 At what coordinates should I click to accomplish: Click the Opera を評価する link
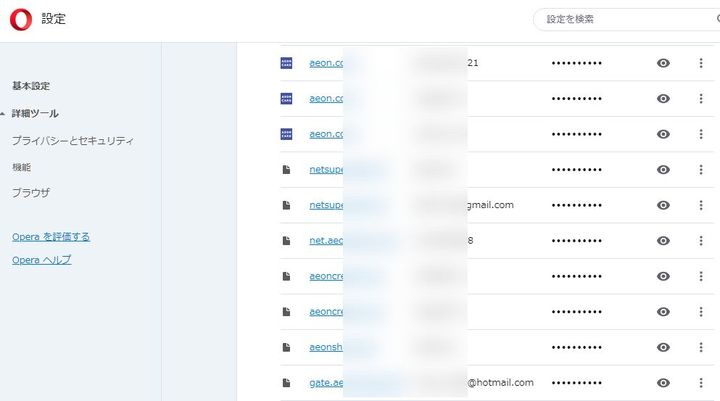51,237
